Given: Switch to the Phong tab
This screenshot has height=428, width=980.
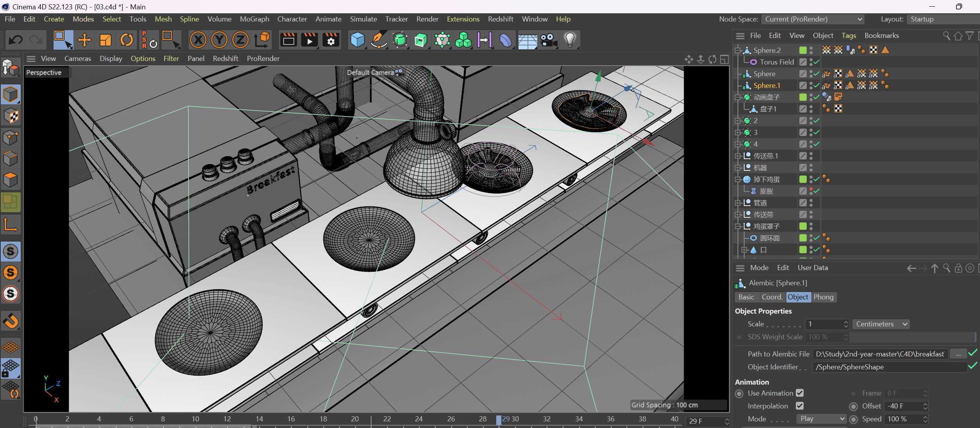Looking at the screenshot, I should tap(823, 297).
